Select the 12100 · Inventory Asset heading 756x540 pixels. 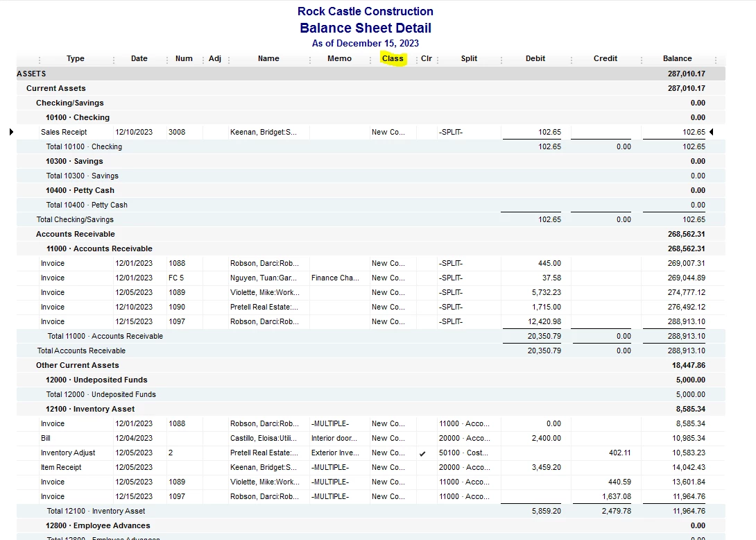pyautogui.click(x=90, y=409)
